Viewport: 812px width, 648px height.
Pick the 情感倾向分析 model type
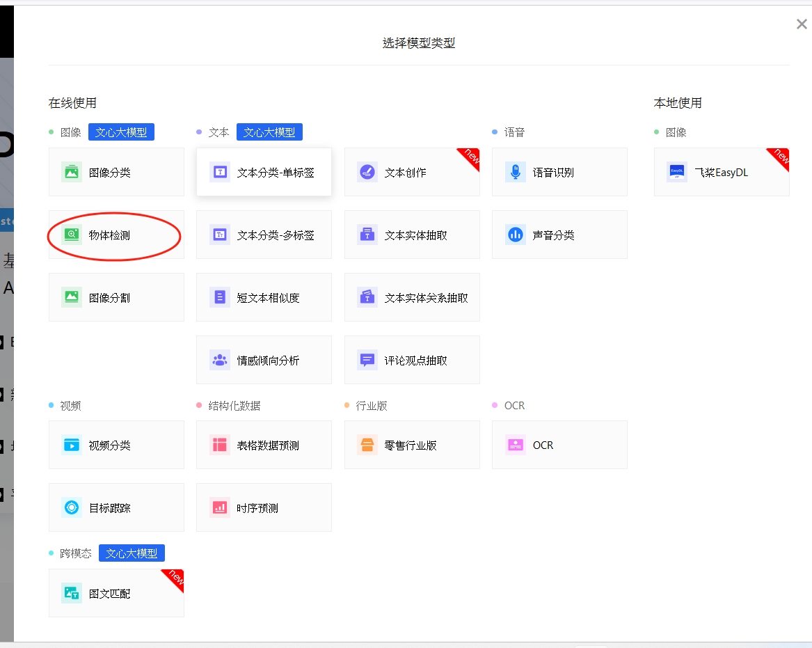coord(264,360)
